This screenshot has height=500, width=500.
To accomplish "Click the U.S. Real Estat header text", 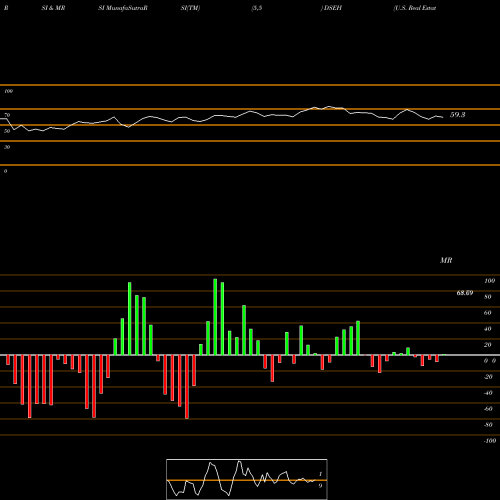I will pos(415,8).
